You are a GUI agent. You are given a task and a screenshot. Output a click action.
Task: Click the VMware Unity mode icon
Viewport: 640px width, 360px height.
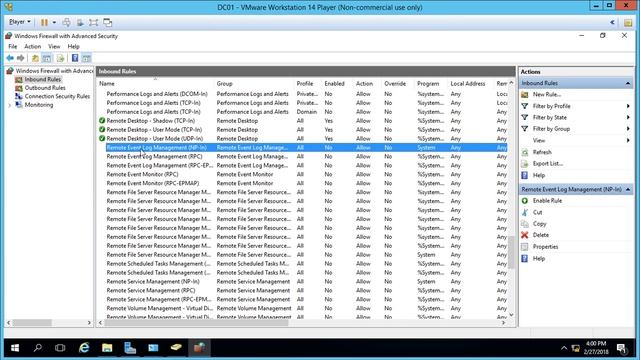107,22
